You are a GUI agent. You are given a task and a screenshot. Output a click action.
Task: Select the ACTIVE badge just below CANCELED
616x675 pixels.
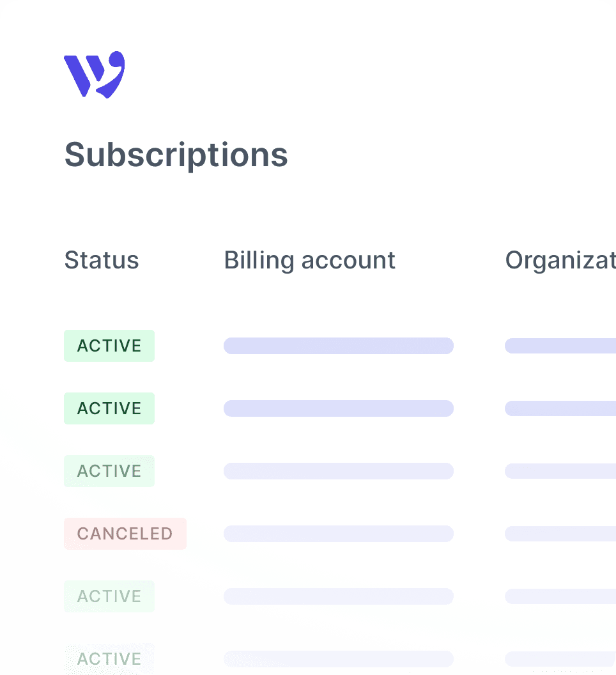click(109, 596)
